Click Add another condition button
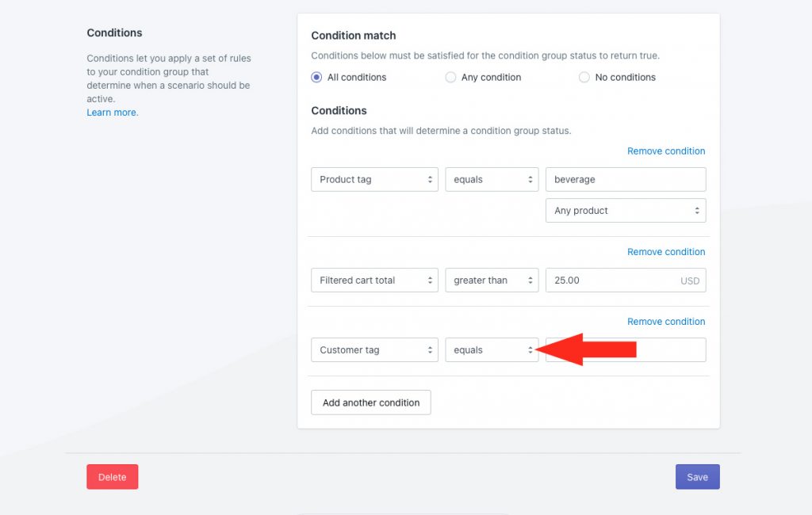 tap(371, 402)
